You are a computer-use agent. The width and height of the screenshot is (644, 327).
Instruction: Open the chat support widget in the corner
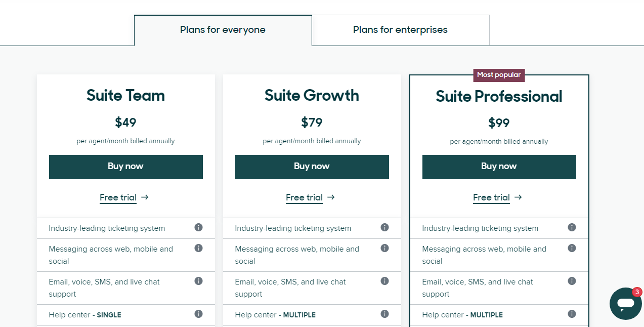625,304
